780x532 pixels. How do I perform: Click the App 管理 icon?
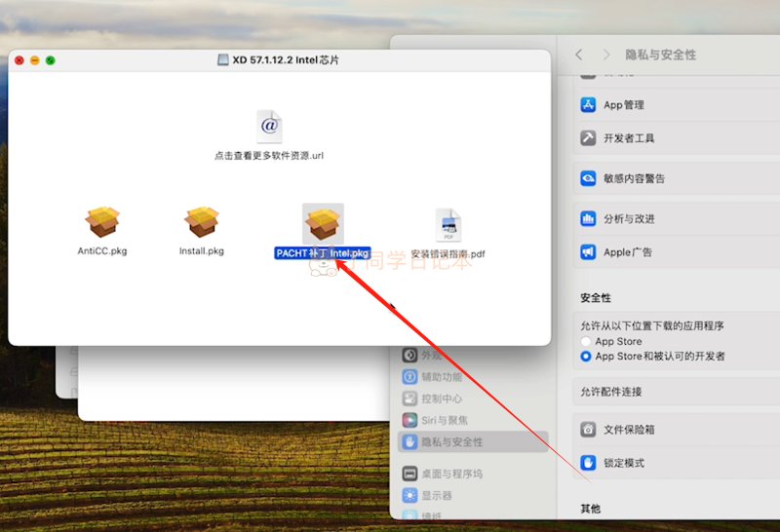(x=588, y=105)
